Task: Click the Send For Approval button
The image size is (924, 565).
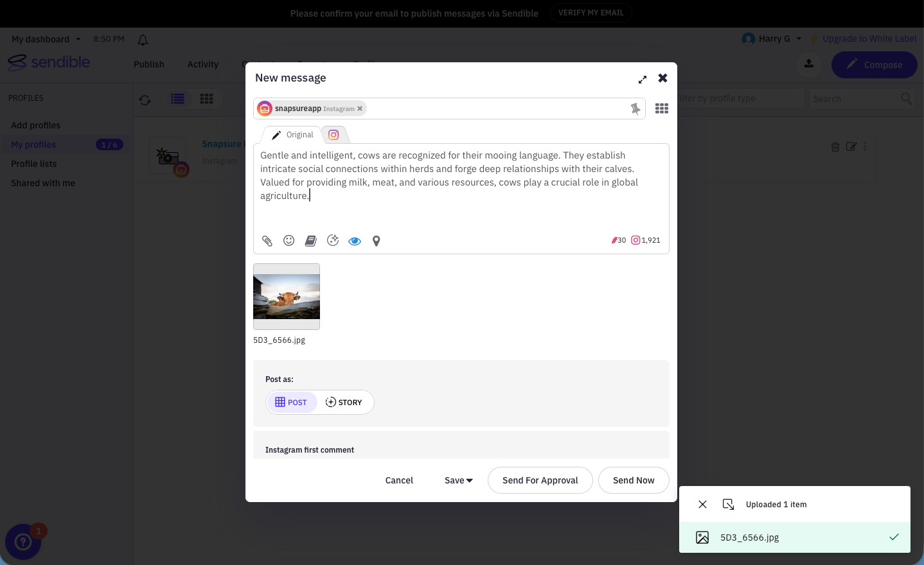Action: pos(540,480)
